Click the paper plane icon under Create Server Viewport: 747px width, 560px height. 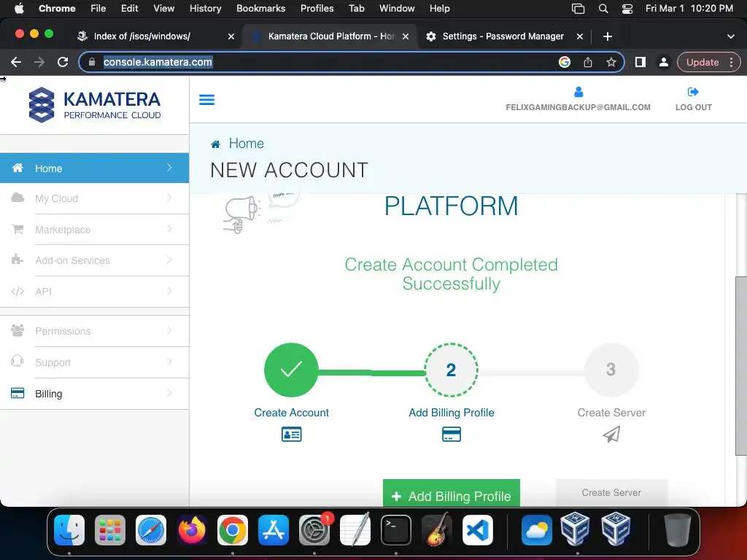click(x=611, y=435)
